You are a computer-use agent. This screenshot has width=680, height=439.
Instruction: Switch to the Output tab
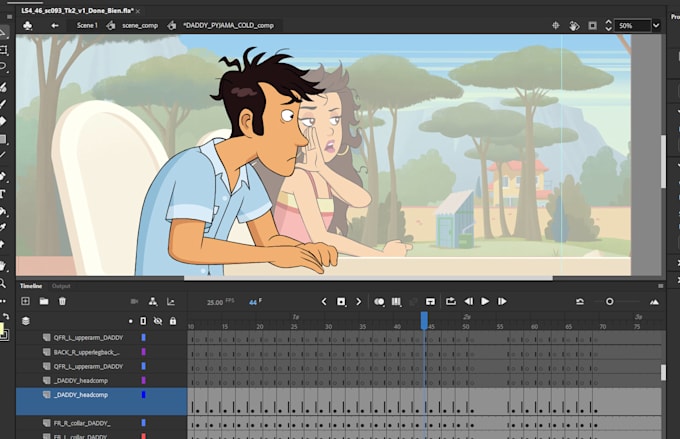pyautogui.click(x=61, y=286)
